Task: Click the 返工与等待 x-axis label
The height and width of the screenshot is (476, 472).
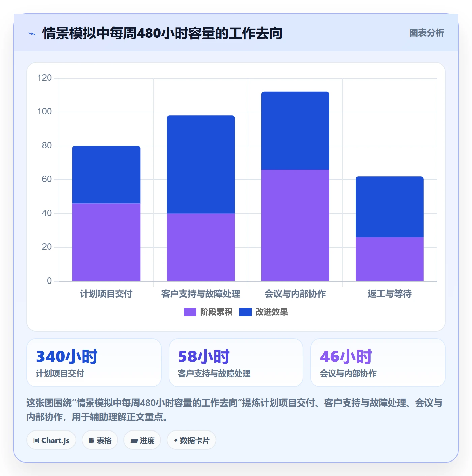Action: [389, 294]
